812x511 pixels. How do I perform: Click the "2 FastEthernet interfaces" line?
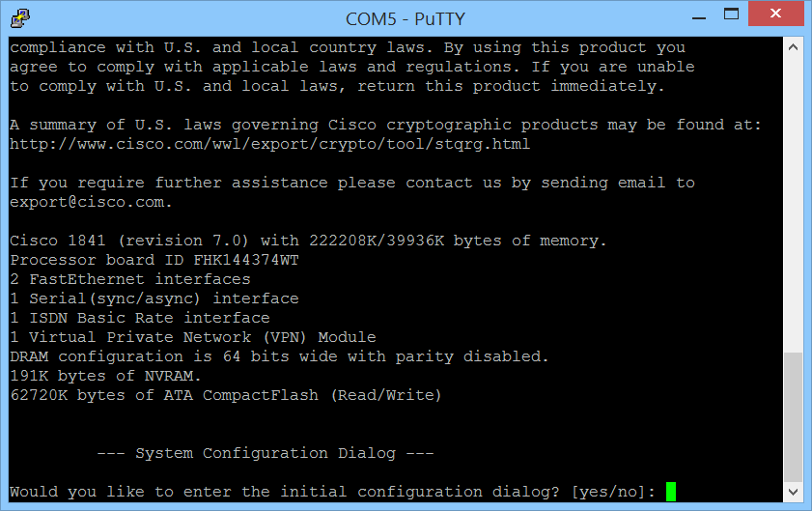(x=130, y=279)
